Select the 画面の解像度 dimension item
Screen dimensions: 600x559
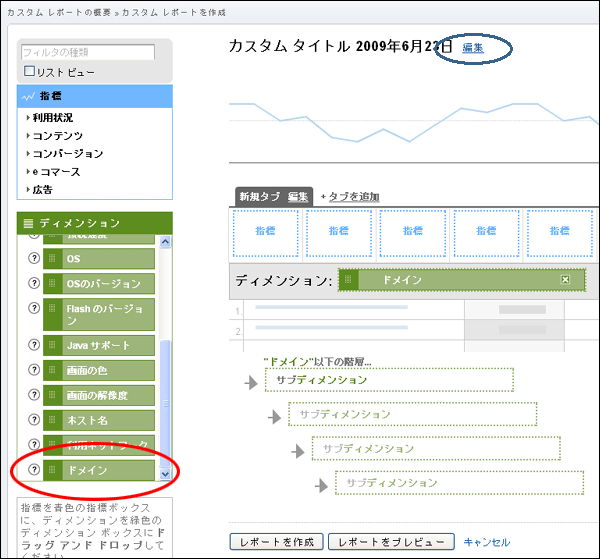pos(99,395)
